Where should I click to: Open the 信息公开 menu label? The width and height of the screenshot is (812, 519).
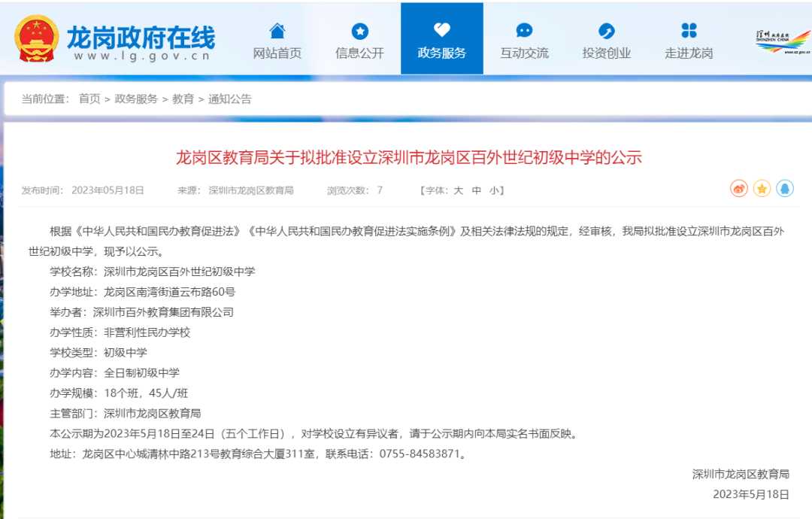coord(359,53)
